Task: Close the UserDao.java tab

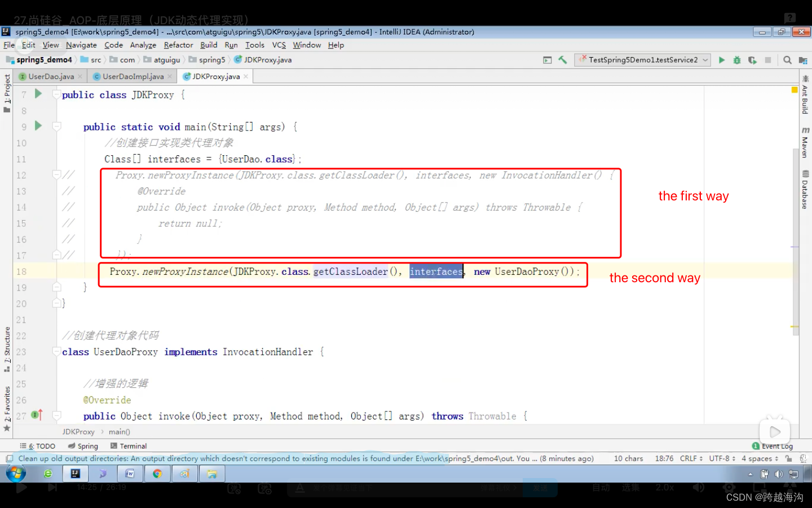Action: point(80,76)
